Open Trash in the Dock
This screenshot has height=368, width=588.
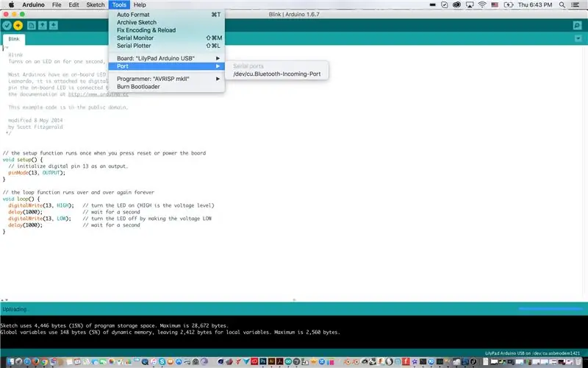coord(578,361)
